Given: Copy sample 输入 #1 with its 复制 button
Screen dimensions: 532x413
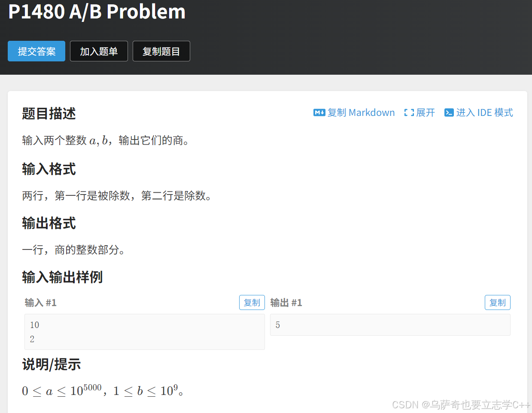Looking at the screenshot, I should pyautogui.click(x=252, y=303).
